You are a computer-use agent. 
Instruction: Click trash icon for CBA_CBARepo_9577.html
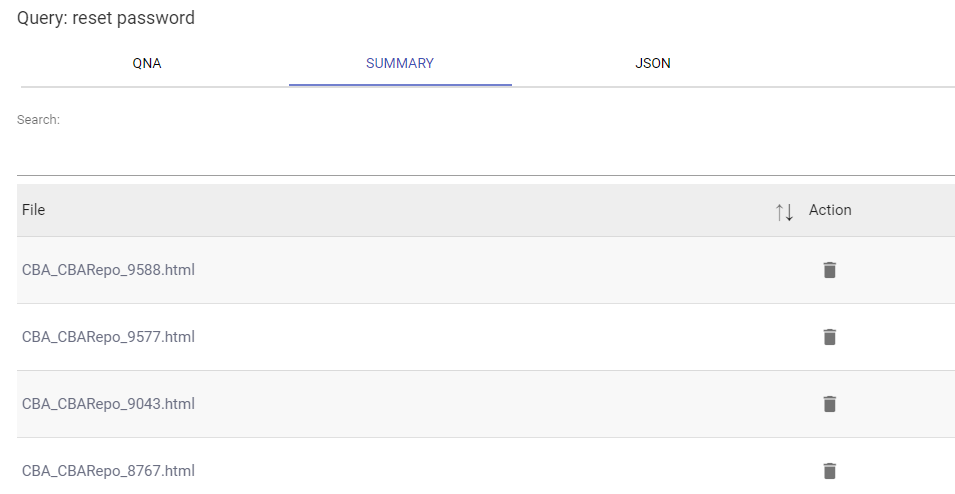coord(829,337)
